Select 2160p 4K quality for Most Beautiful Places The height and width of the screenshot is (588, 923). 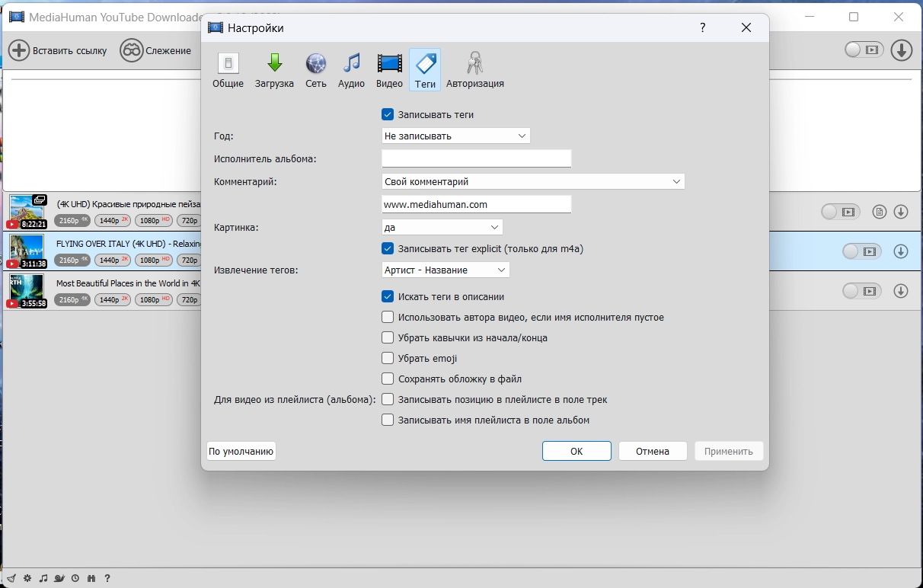tap(72, 300)
